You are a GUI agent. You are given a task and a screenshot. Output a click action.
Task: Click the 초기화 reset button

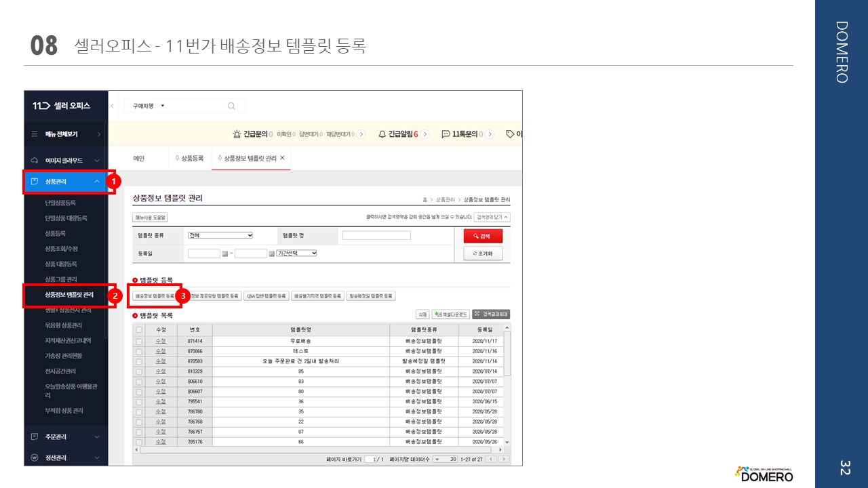click(483, 253)
